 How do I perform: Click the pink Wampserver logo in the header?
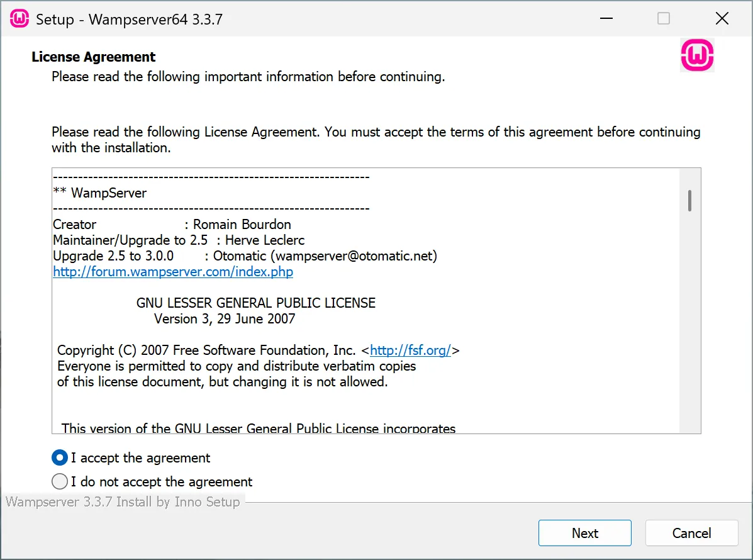pyautogui.click(x=697, y=56)
